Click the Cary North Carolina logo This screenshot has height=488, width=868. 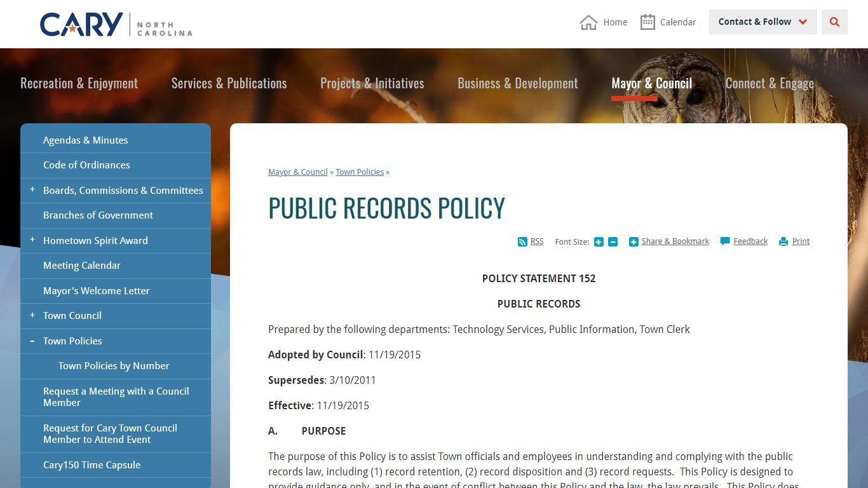point(116,24)
